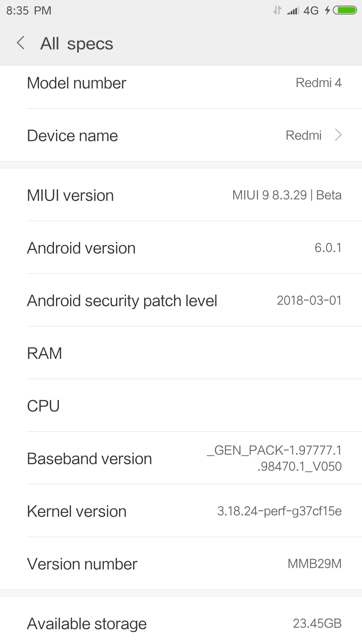Image resolution: width=362 pixels, height=644 pixels.
Task: Tap the charging bolt icon
Action: (x=327, y=10)
